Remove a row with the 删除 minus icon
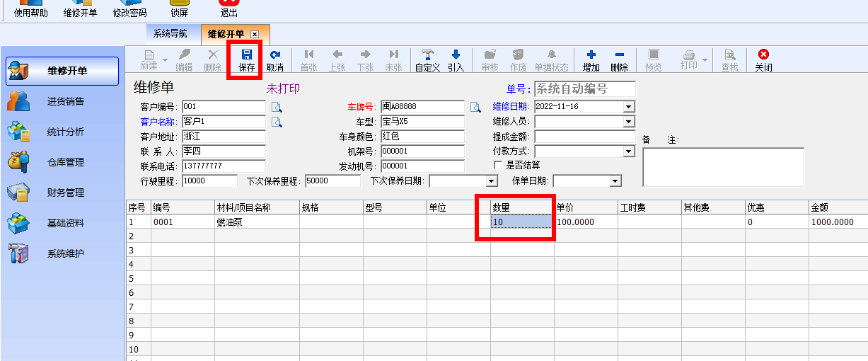This screenshot has width=868, height=361. 619,55
